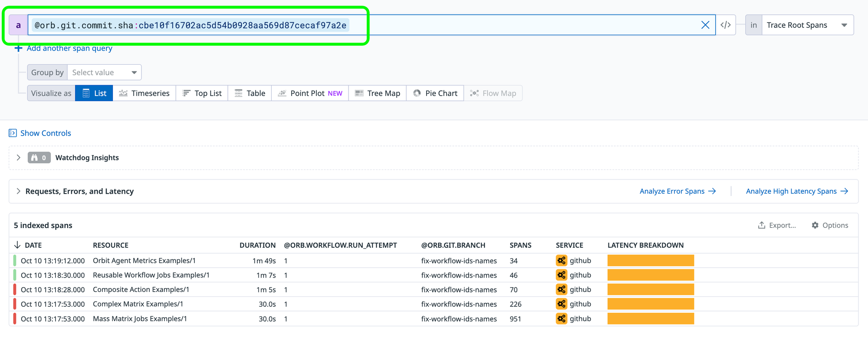Switch visualization to Pie Chart

[x=435, y=93]
